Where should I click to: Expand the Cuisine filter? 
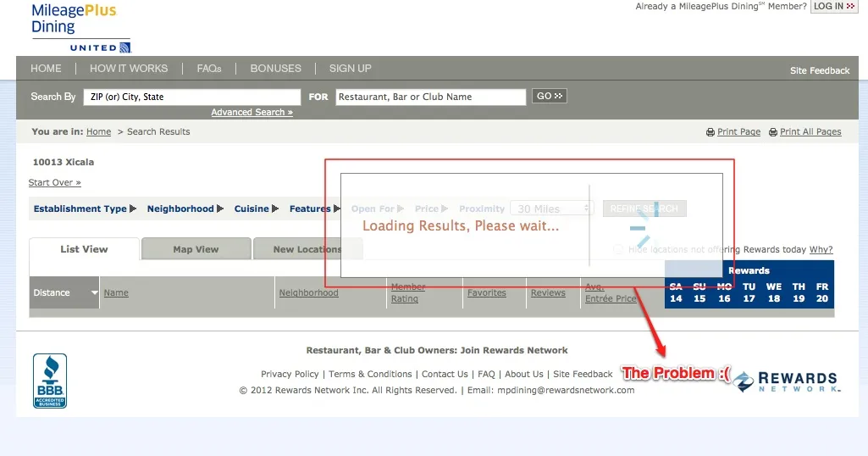257,209
